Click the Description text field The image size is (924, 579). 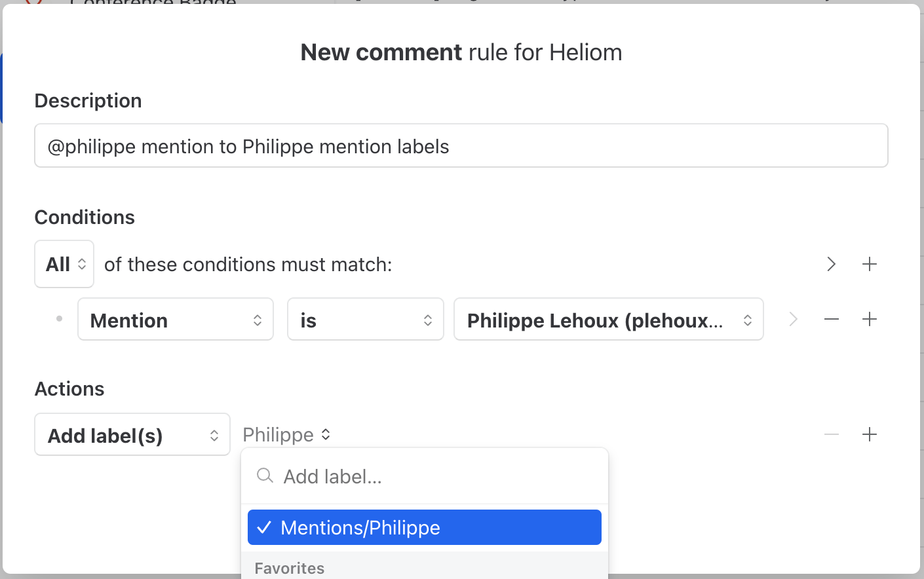[x=461, y=145]
